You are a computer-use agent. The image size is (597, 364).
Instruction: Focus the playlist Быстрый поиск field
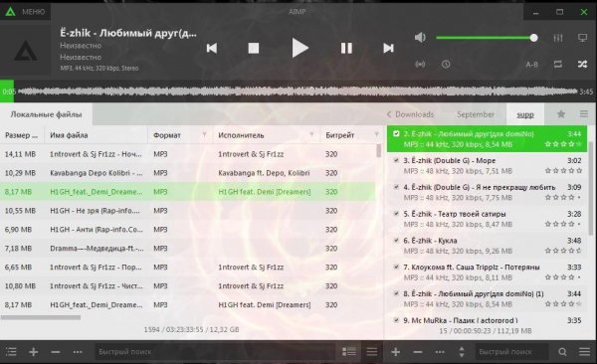tap(512, 352)
